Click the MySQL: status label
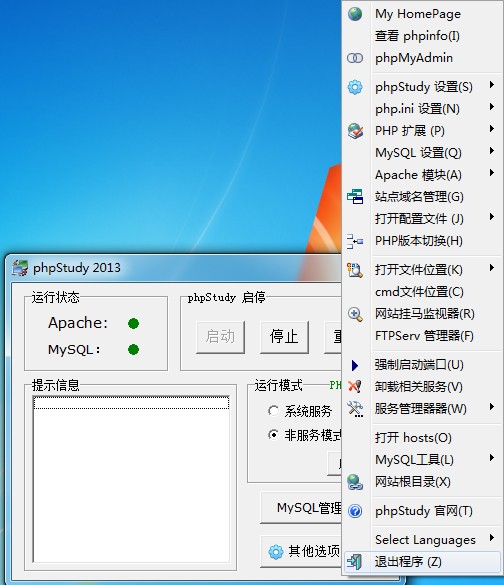504x585 pixels. click(74, 350)
